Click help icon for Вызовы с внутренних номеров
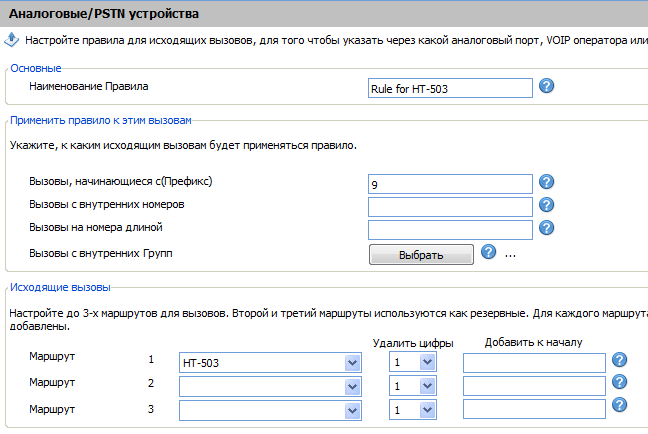648x434 pixels. tap(546, 205)
